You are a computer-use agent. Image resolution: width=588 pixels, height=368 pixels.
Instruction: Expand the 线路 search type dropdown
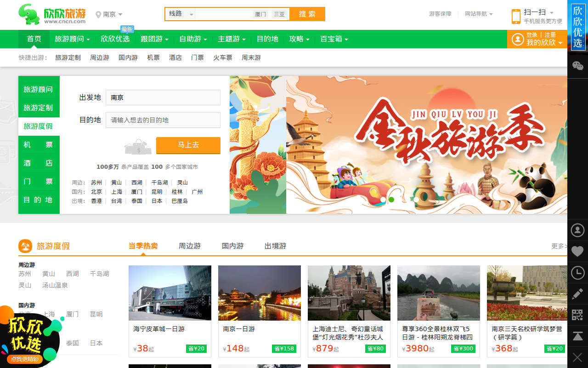tap(180, 14)
